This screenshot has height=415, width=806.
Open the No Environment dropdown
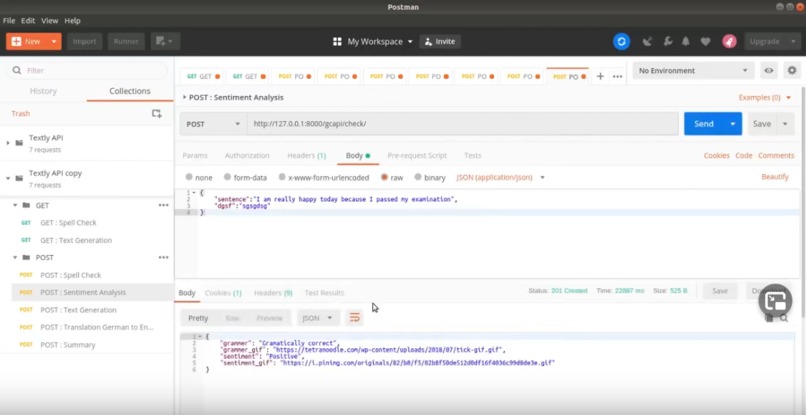tap(693, 70)
